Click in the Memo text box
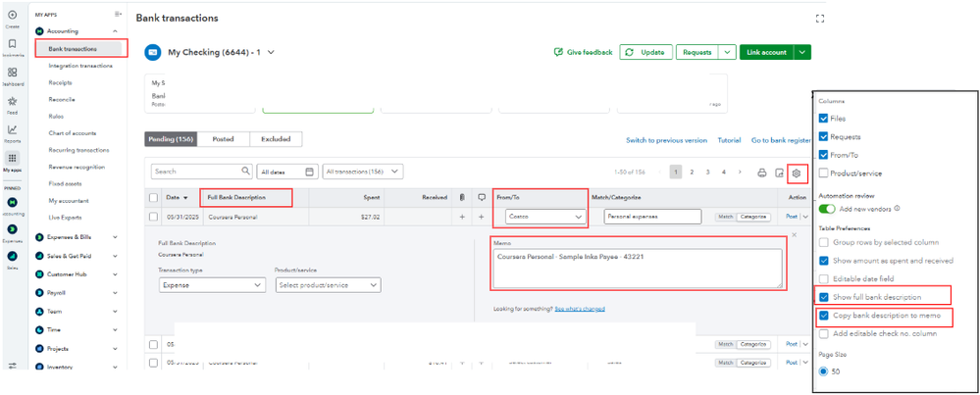980x395 pixels. [x=638, y=269]
